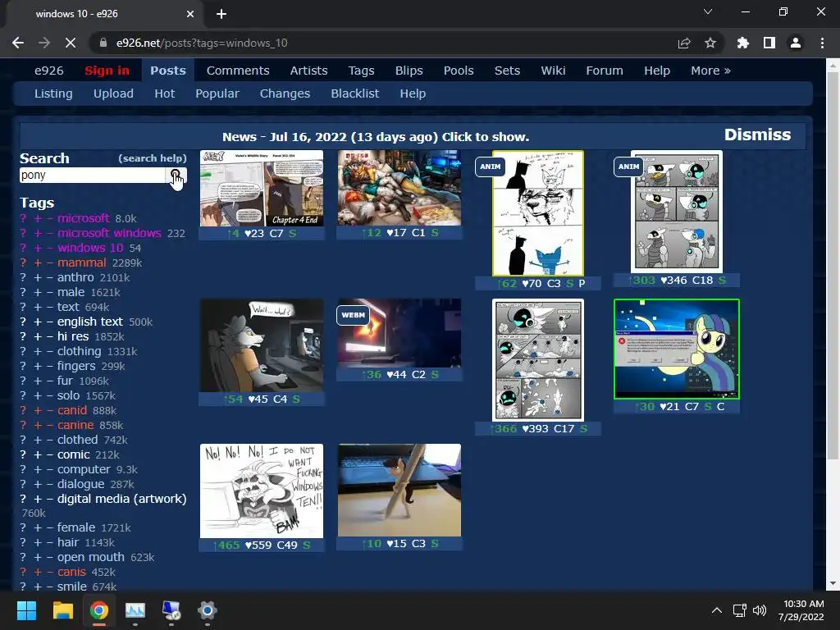The width and height of the screenshot is (840, 630).
Task: Open wiki for solo tag question mark
Action: click(23, 396)
